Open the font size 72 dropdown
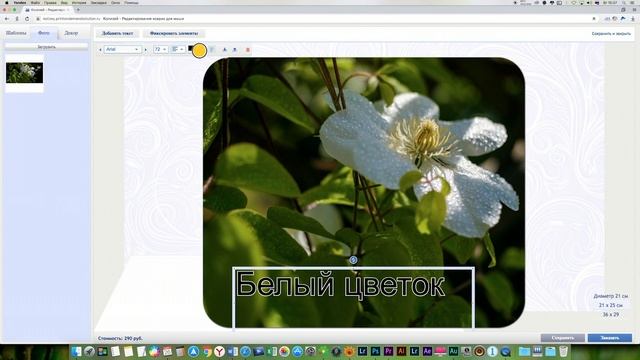The image size is (640, 360). (160, 49)
